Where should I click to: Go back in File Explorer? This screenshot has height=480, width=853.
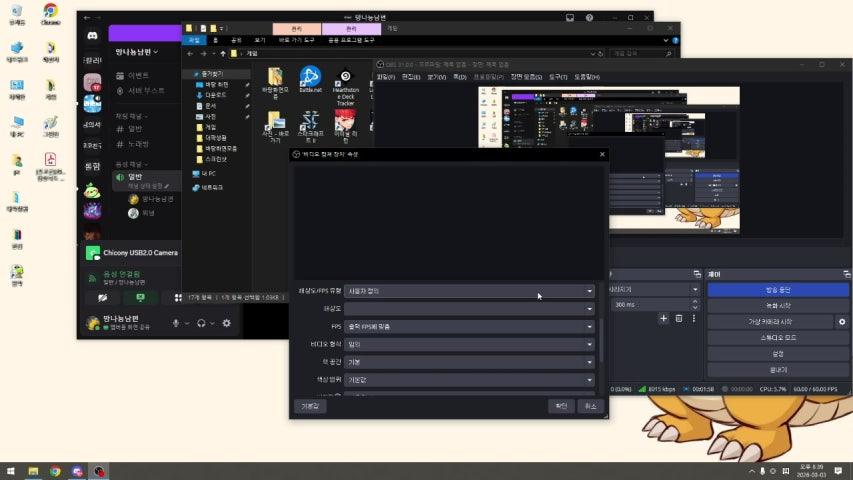pyautogui.click(x=190, y=53)
